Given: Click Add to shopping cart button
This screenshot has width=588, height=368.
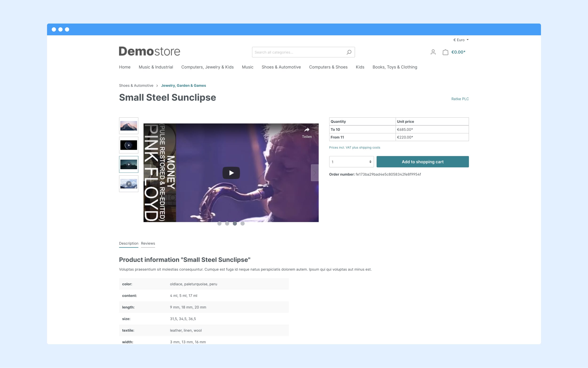Looking at the screenshot, I should coord(422,162).
